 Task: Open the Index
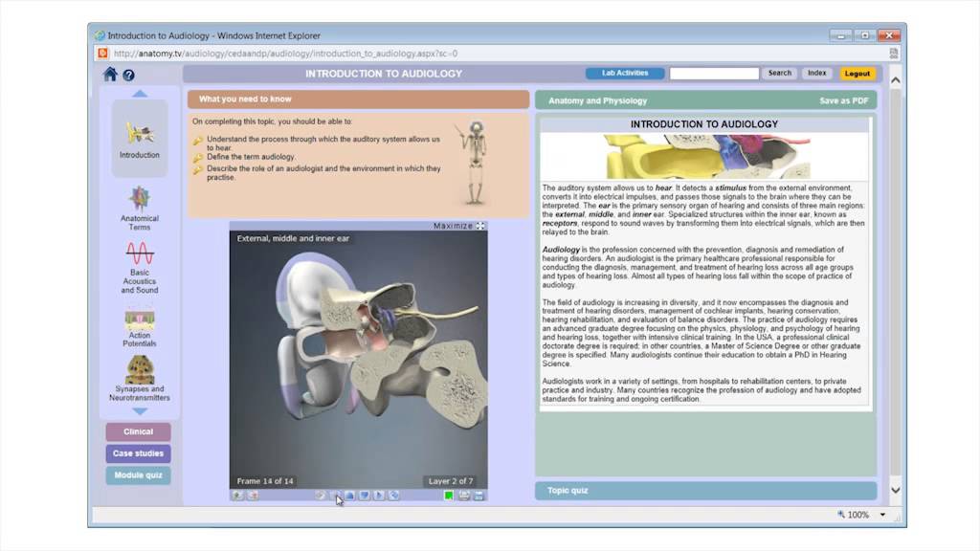tap(817, 73)
